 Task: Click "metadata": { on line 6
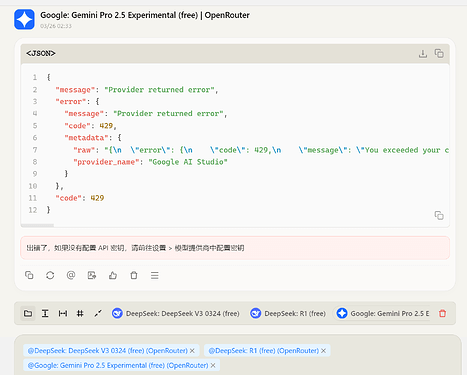pos(93,138)
